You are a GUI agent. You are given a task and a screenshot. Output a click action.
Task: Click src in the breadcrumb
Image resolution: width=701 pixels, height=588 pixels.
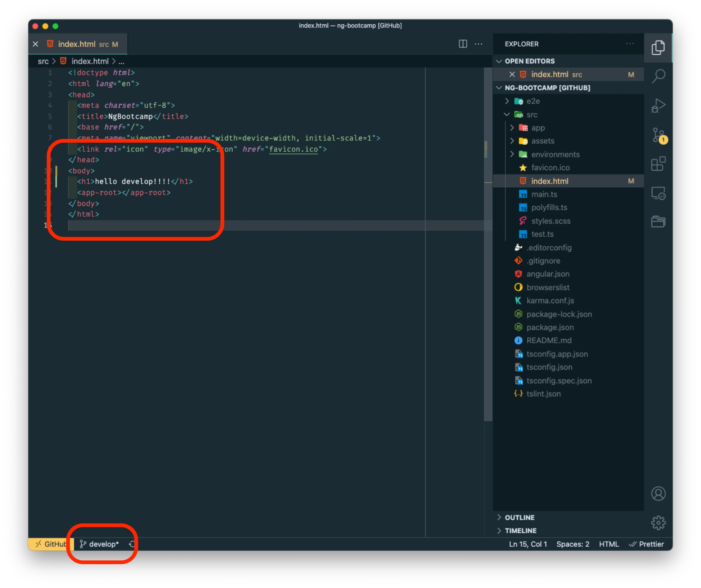[43, 61]
